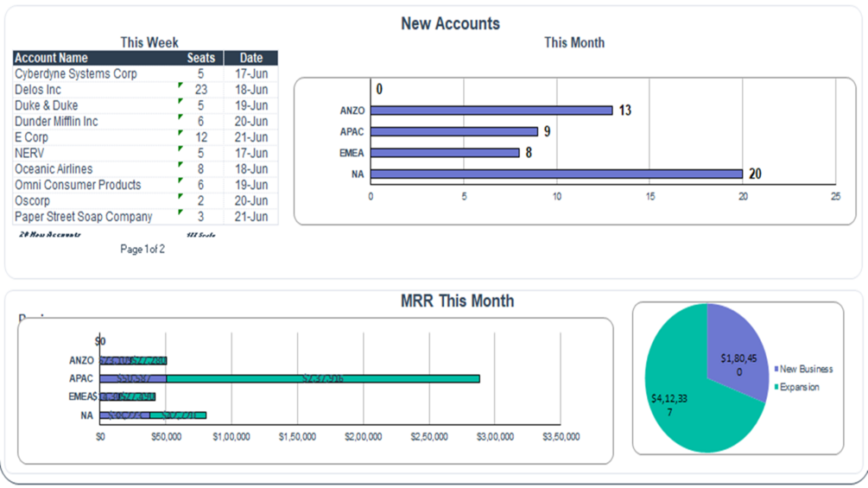
Task: Click the Date column header
Action: [251, 58]
